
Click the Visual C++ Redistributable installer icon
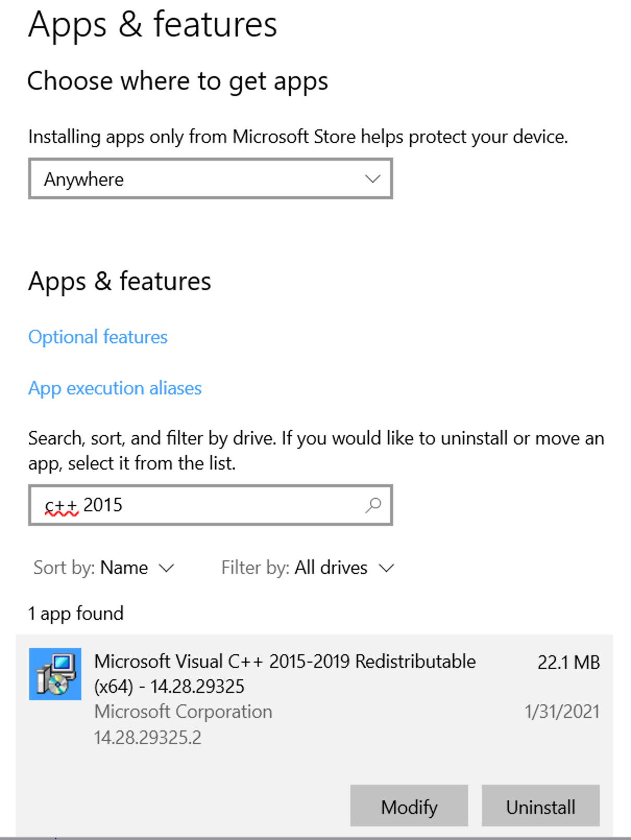55,674
